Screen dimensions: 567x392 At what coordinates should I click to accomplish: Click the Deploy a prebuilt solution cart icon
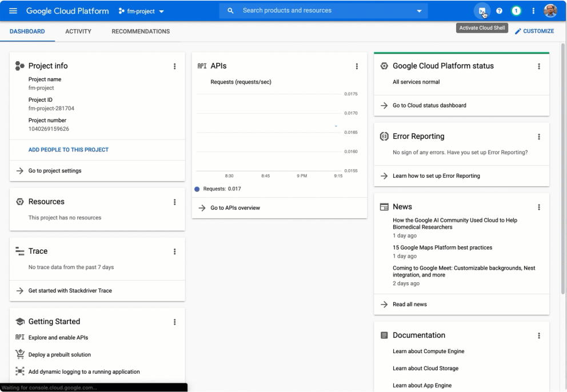tap(20, 354)
